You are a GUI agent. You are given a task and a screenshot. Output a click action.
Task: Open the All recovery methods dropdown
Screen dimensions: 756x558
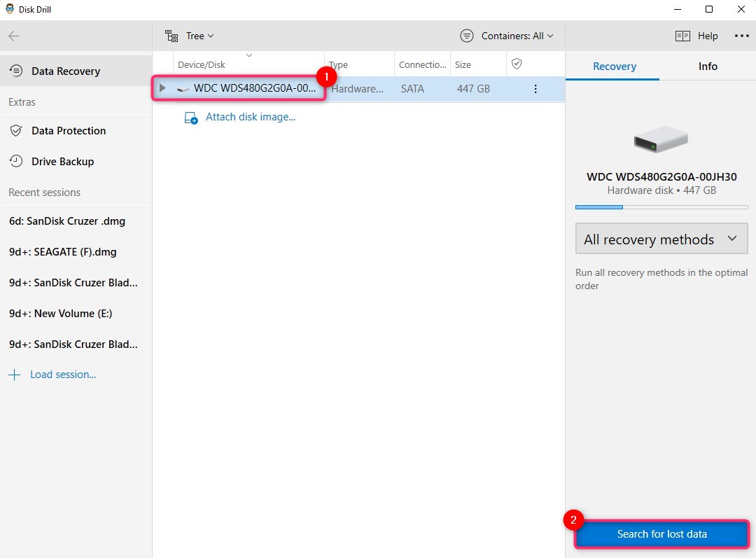coord(661,239)
